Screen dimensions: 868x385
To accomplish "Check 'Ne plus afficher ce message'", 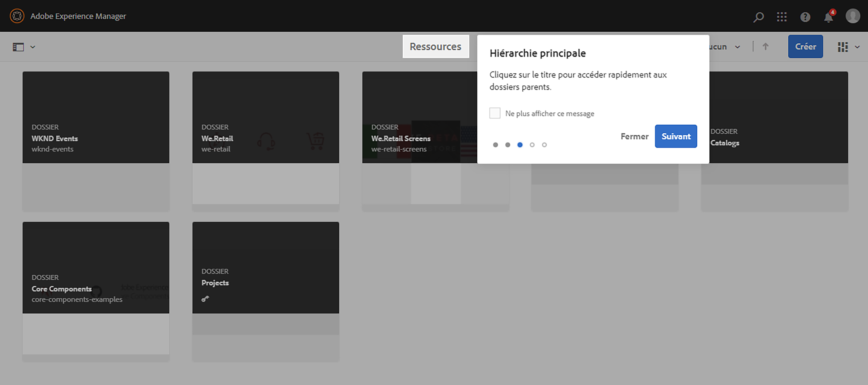I will [495, 113].
